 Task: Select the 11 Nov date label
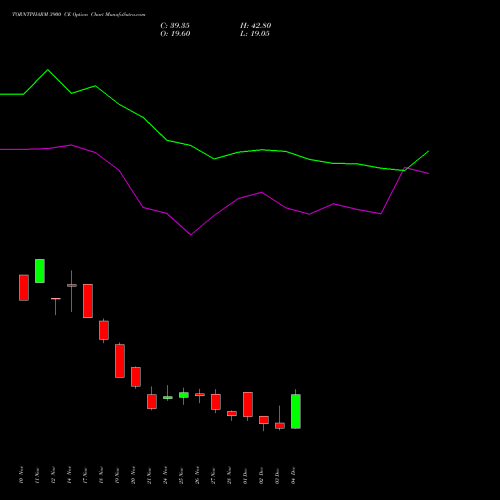click(37, 475)
